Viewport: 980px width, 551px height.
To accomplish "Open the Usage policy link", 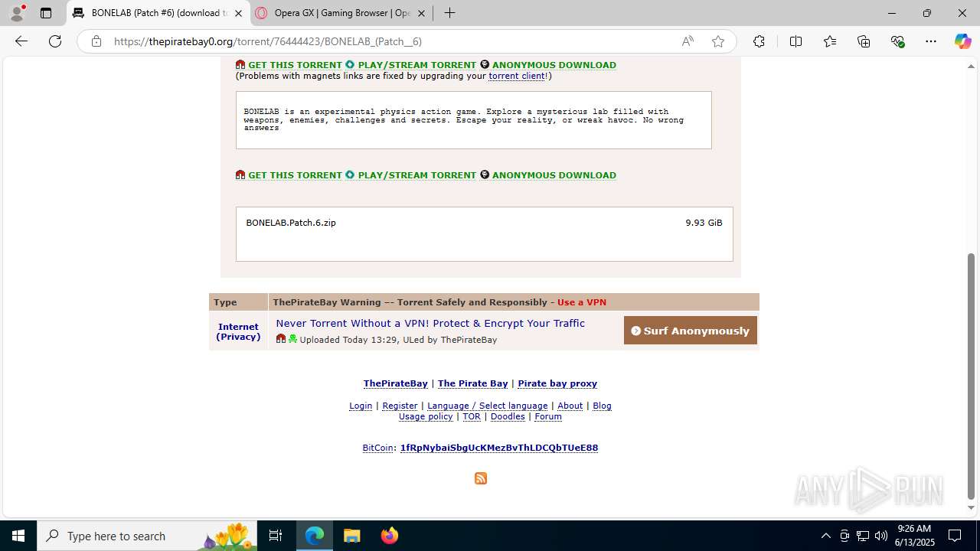I will point(426,416).
